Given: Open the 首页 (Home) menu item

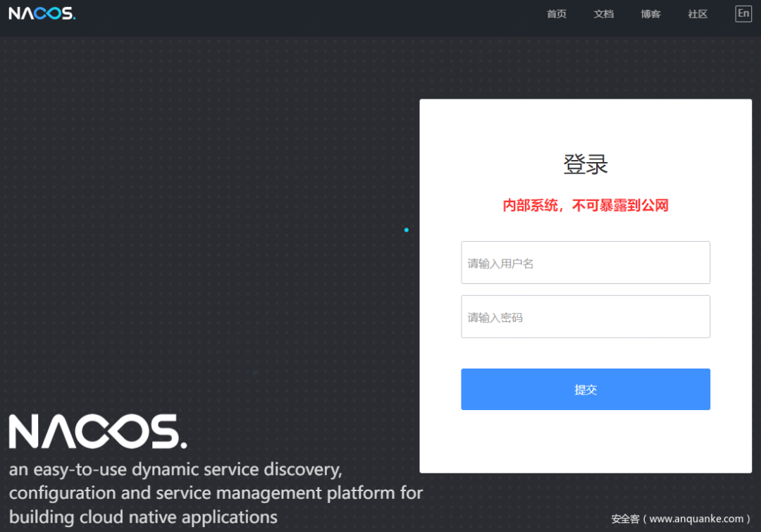Looking at the screenshot, I should (x=556, y=14).
